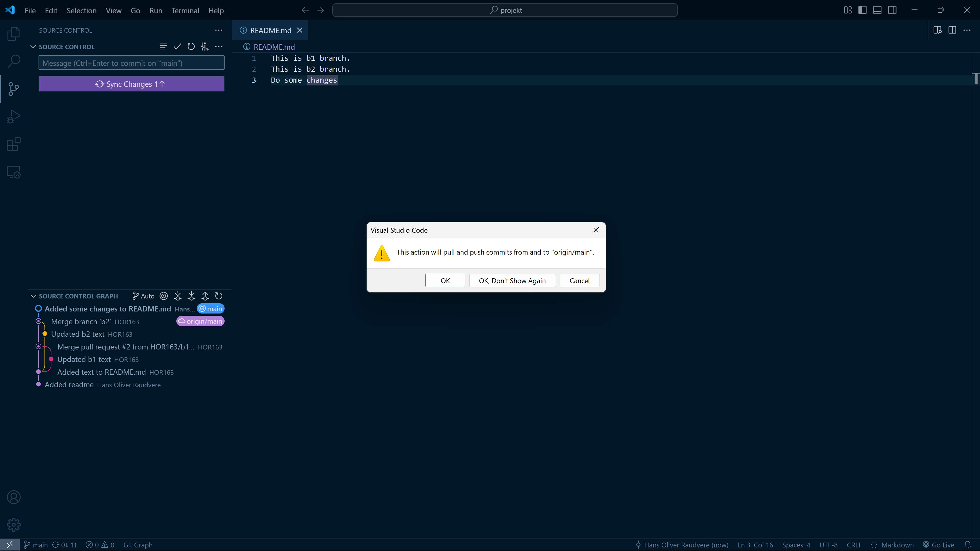Click synchronize changes 0↓ 1↑ in status bar
Image resolution: width=980 pixels, height=551 pixels.
click(x=64, y=545)
